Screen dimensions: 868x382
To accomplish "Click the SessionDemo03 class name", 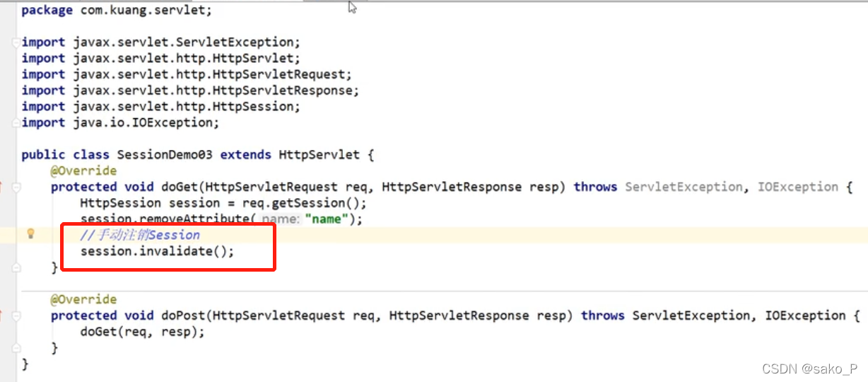I will (x=164, y=154).
